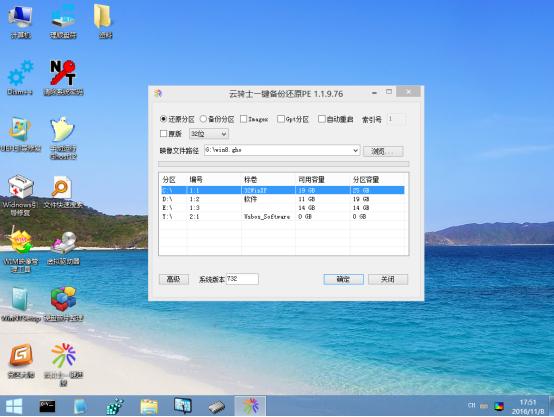Click the 分区 column header
The width and height of the screenshot is (554, 417).
(x=169, y=180)
